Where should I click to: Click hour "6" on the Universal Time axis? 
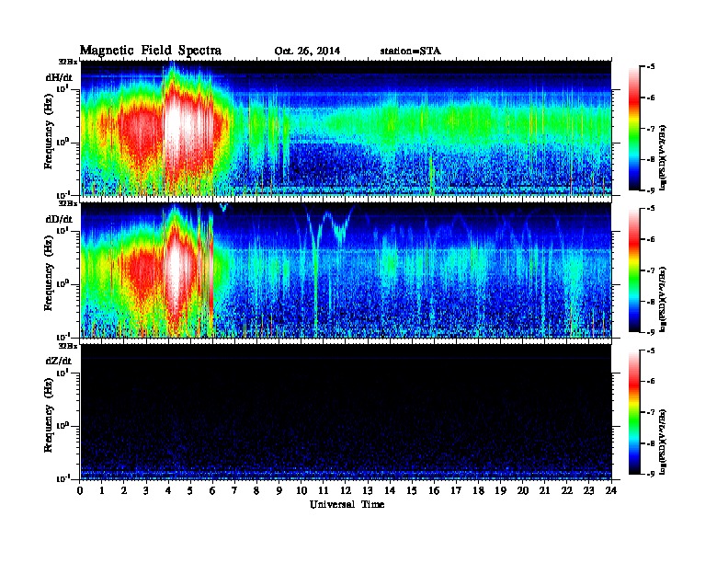click(x=212, y=490)
